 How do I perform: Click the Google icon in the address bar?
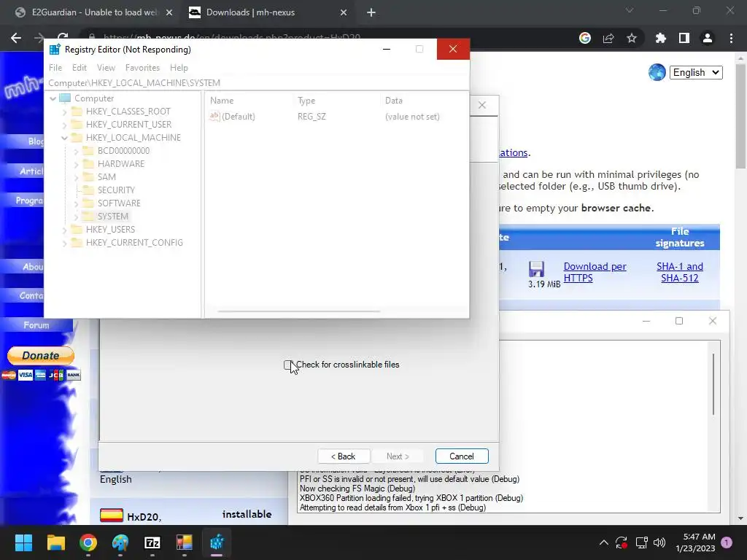click(x=585, y=38)
